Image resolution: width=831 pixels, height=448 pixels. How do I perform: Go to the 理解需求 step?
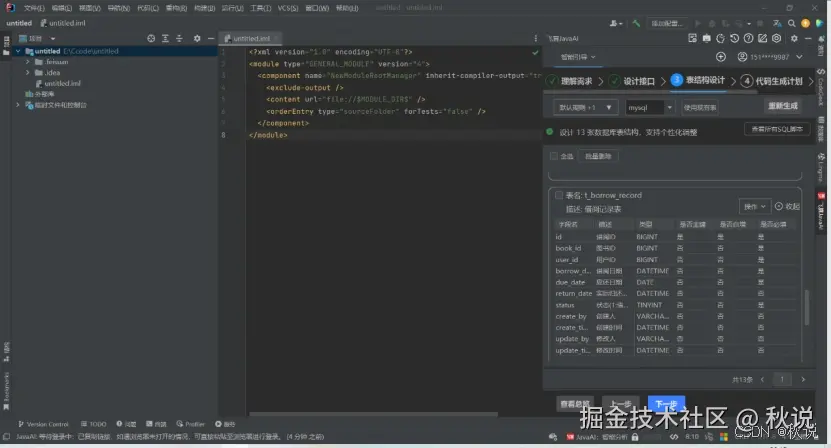click(570, 81)
